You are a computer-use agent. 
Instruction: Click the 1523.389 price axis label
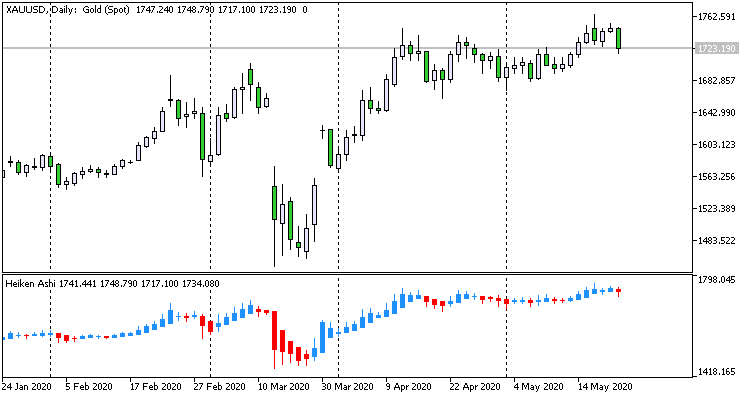coord(716,209)
